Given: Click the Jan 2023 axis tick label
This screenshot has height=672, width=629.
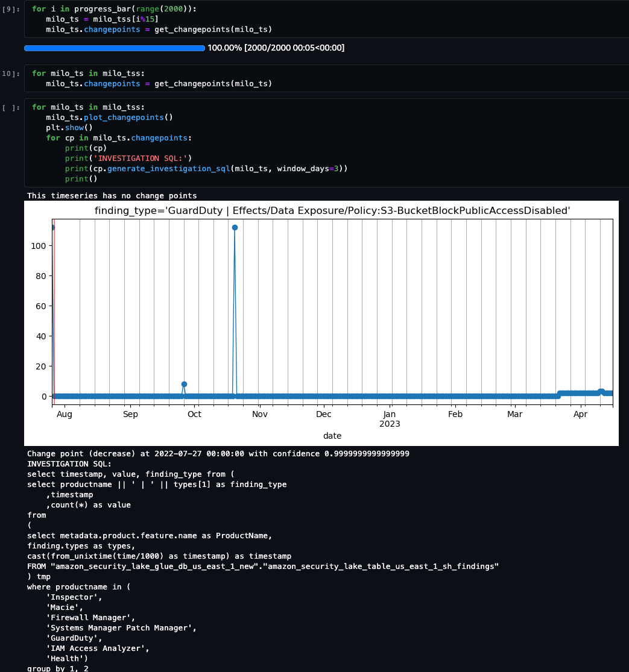Looking at the screenshot, I should click(389, 418).
